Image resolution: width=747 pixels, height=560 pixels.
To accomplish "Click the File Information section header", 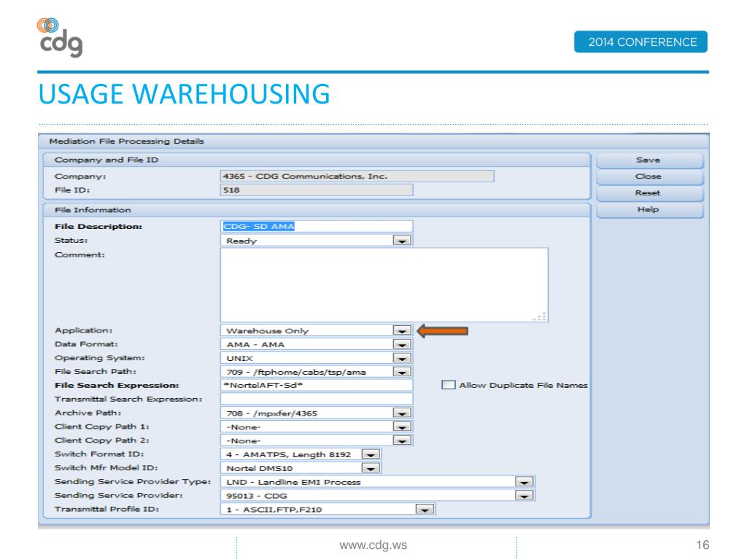I will tap(93, 210).
